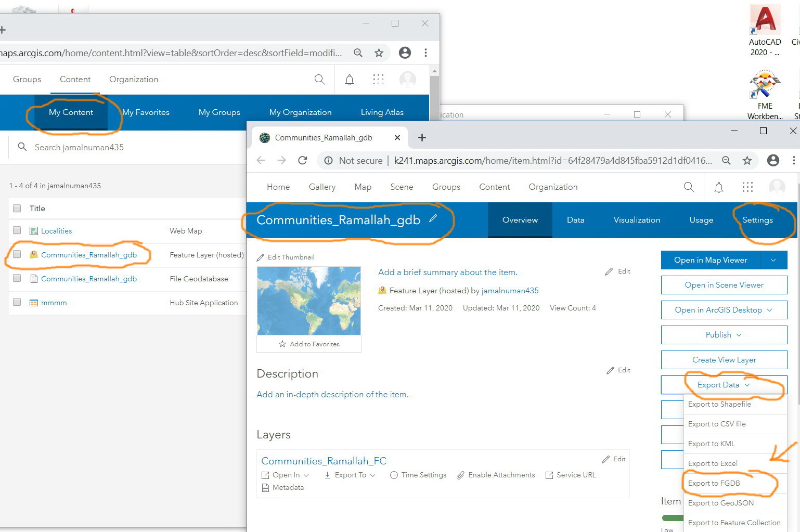Image resolution: width=800 pixels, height=532 pixels.
Task: Open the Communities_Ramallah_FC layer link
Action: pos(324,461)
